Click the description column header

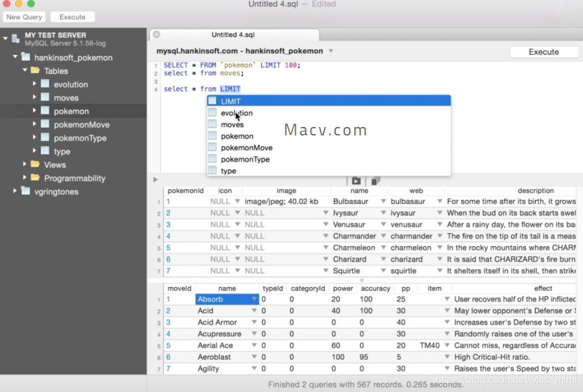[536, 190]
